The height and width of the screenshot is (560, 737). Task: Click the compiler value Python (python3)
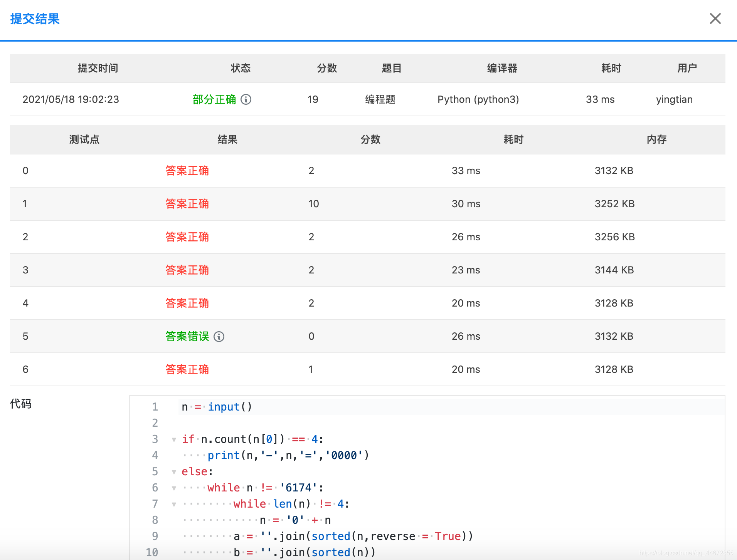(478, 99)
